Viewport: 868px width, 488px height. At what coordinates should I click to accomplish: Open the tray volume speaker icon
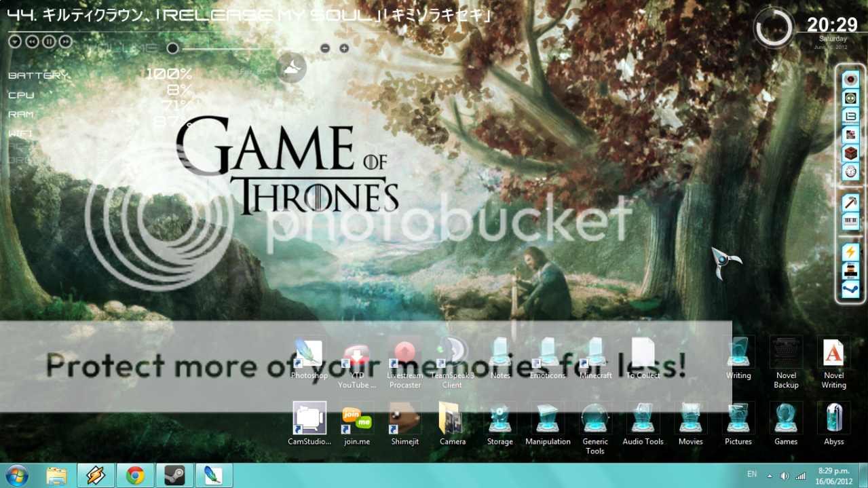pyautogui.click(x=785, y=476)
